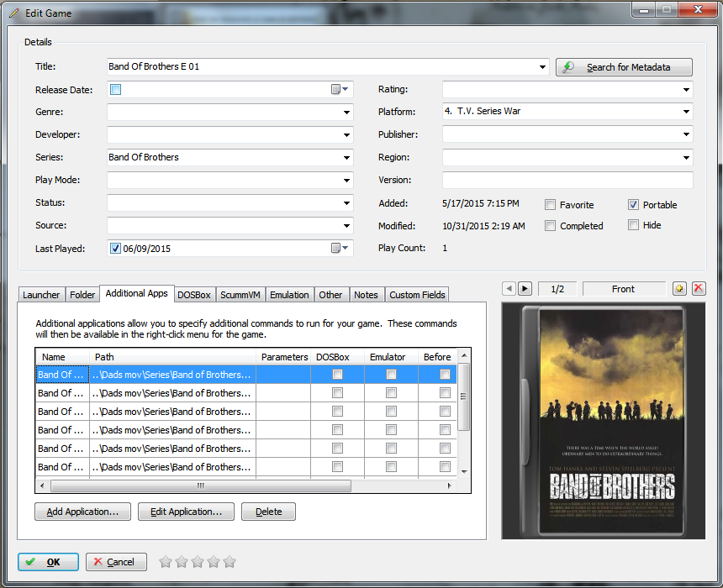The image size is (723, 588).
Task: Switch to the Custom Fields tab
Action: coord(417,295)
